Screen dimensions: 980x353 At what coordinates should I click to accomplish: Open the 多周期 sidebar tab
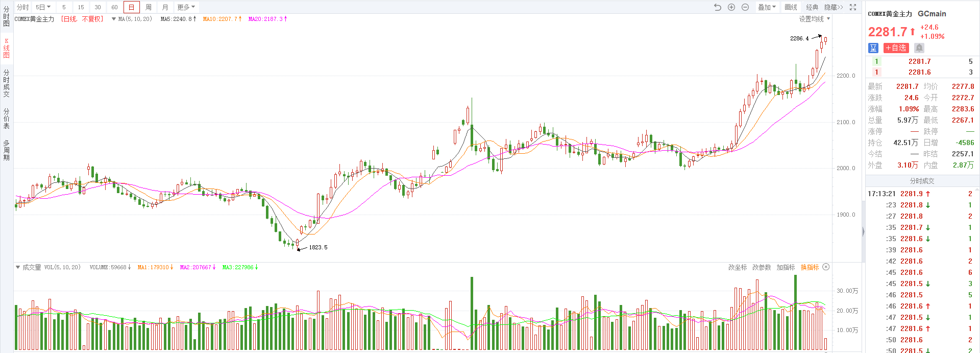coord(6,150)
